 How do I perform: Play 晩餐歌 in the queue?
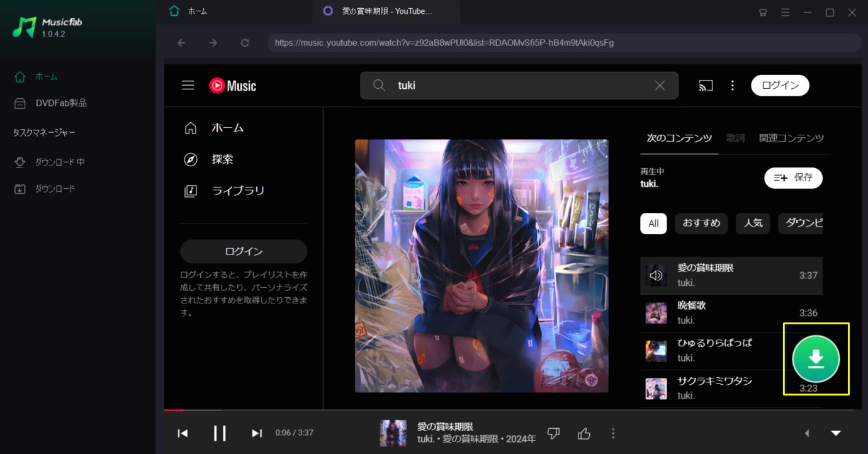(x=731, y=313)
